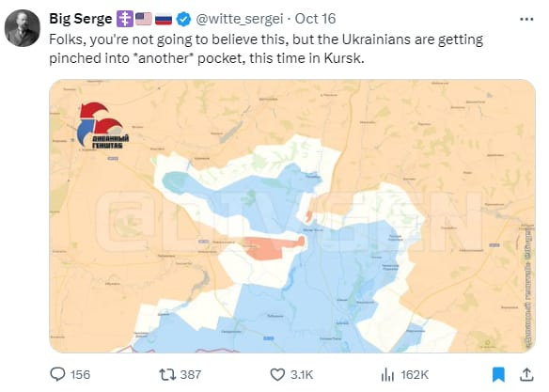Open the @witte_sergei handle link

click(239, 19)
